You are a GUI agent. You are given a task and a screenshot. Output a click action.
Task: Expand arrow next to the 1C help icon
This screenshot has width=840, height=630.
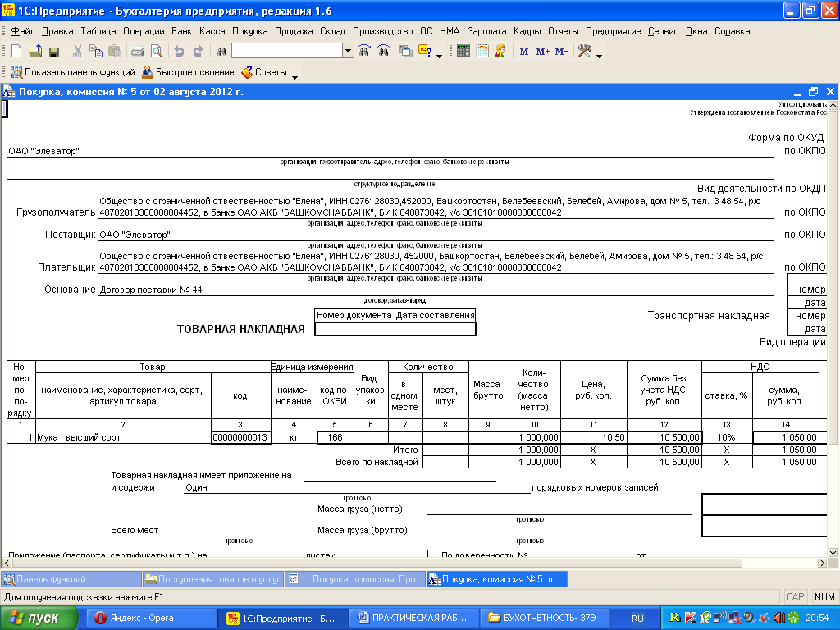(x=440, y=55)
